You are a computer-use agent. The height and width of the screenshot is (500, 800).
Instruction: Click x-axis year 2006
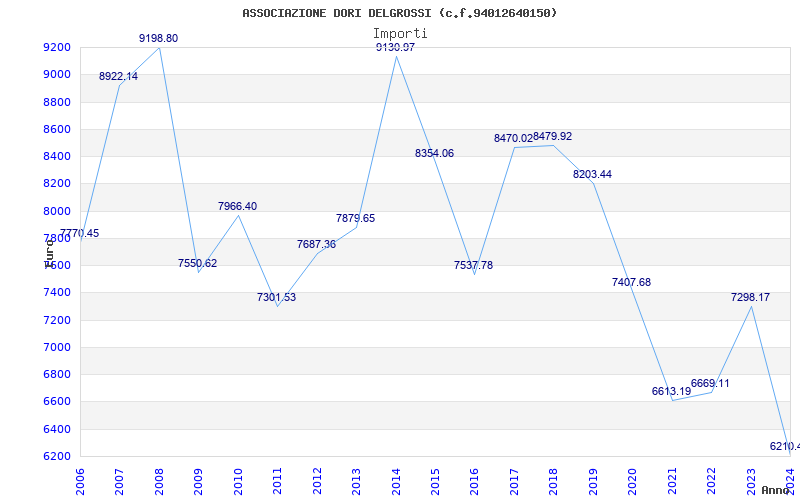click(80, 482)
